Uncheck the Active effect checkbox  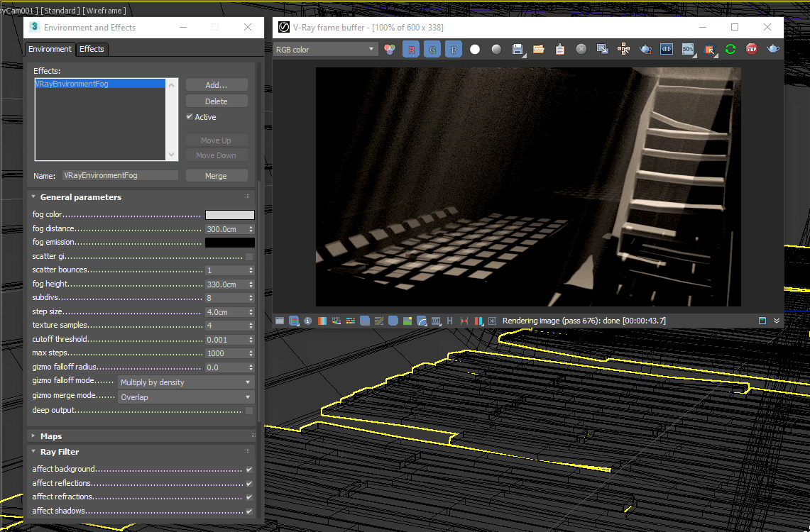[190, 117]
